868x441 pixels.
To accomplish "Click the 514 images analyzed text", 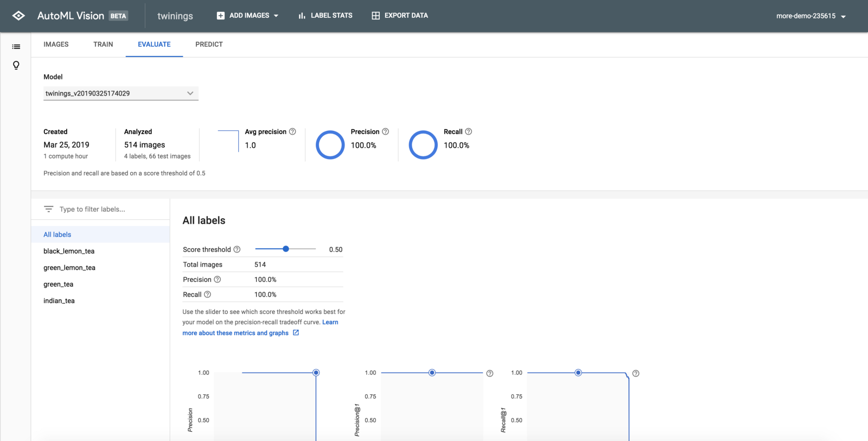I will click(x=144, y=145).
